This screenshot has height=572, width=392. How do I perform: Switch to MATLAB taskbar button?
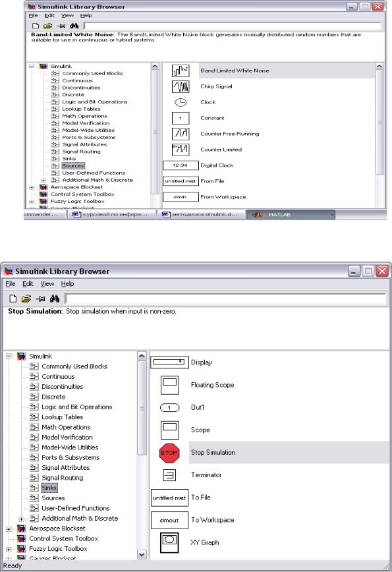coord(291,215)
